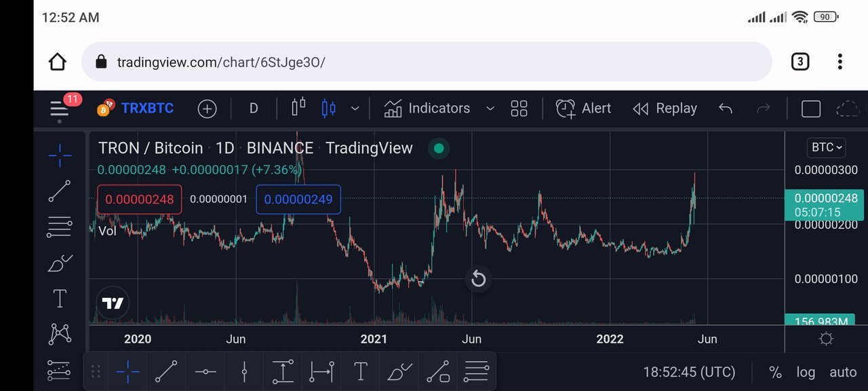Viewport: 868px width, 391px height.
Task: Open the layout setup square icon
Action: pyautogui.click(x=811, y=109)
